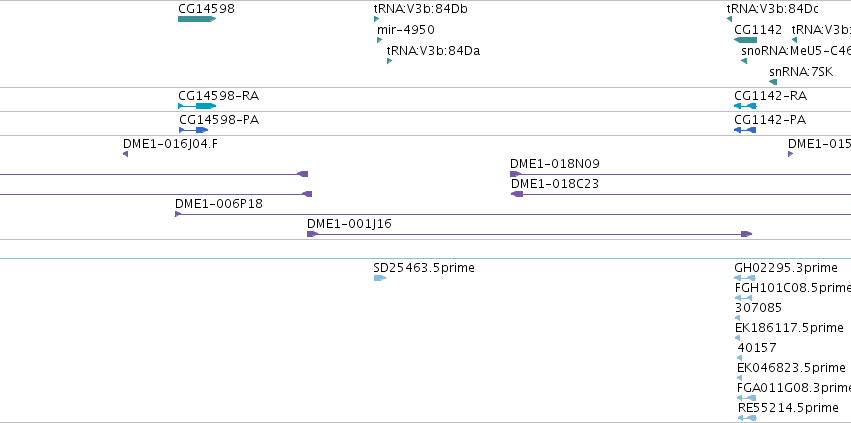Select the CG14598-RA transcript glyph

click(x=197, y=106)
